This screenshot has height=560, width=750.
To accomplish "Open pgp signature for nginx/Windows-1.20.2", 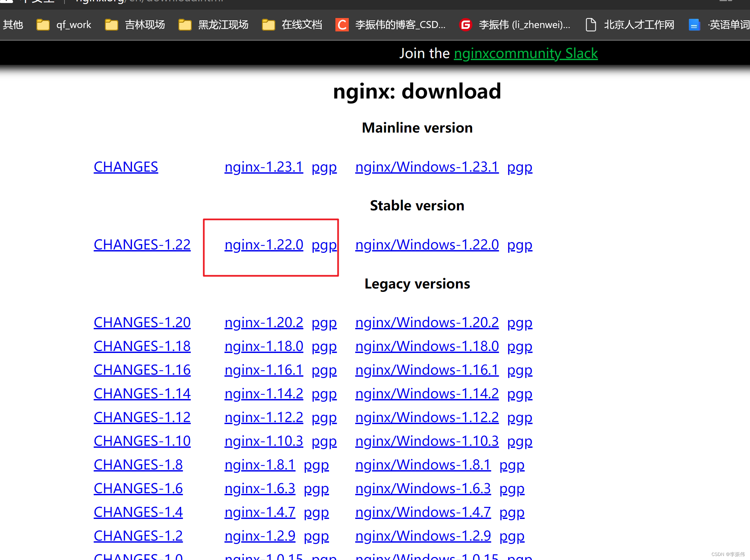I will pyautogui.click(x=520, y=323).
